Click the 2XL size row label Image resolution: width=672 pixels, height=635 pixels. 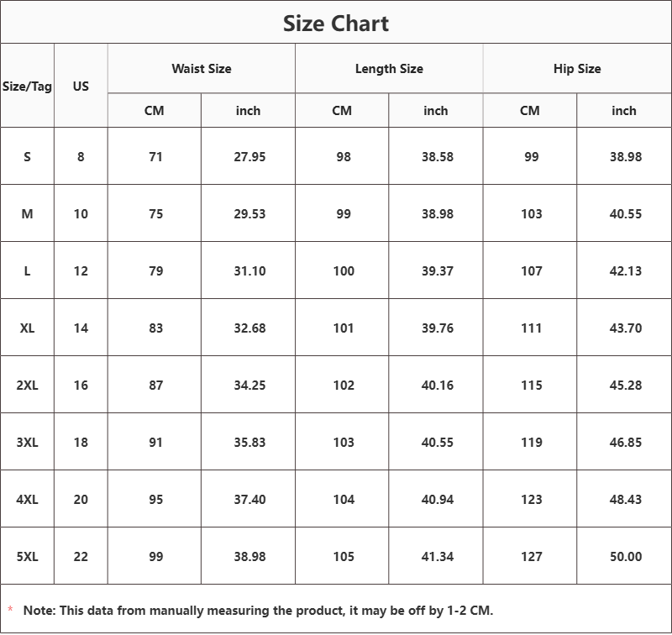(27, 386)
